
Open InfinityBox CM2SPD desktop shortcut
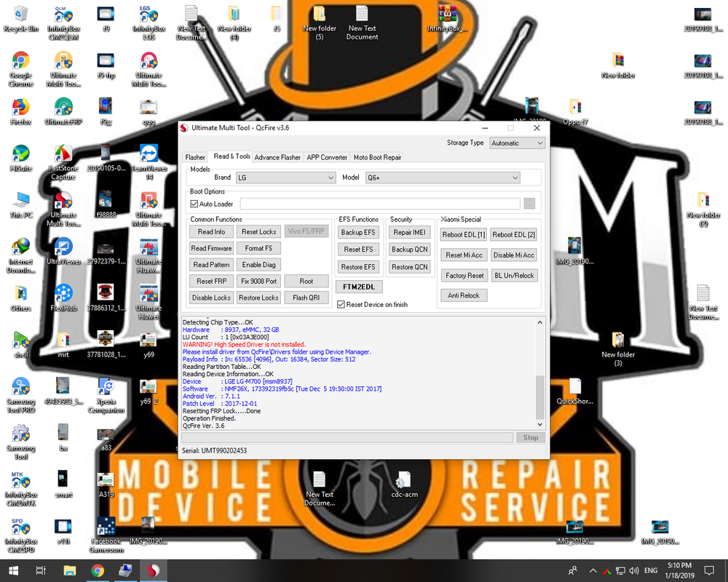point(21,535)
